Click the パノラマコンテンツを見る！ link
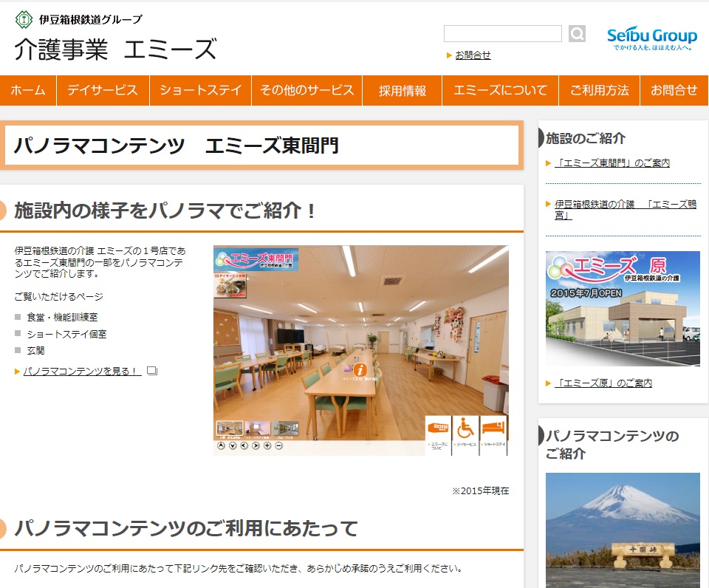The image size is (709, 588). pyautogui.click(x=82, y=371)
